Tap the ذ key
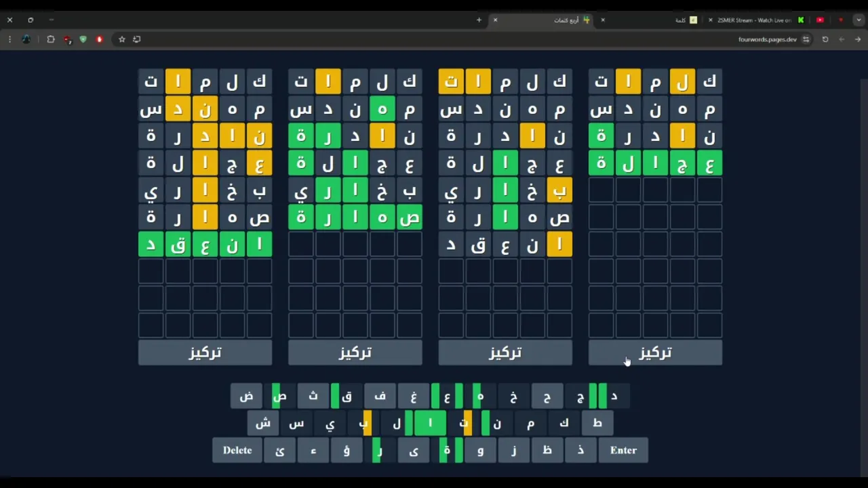 (x=580, y=450)
